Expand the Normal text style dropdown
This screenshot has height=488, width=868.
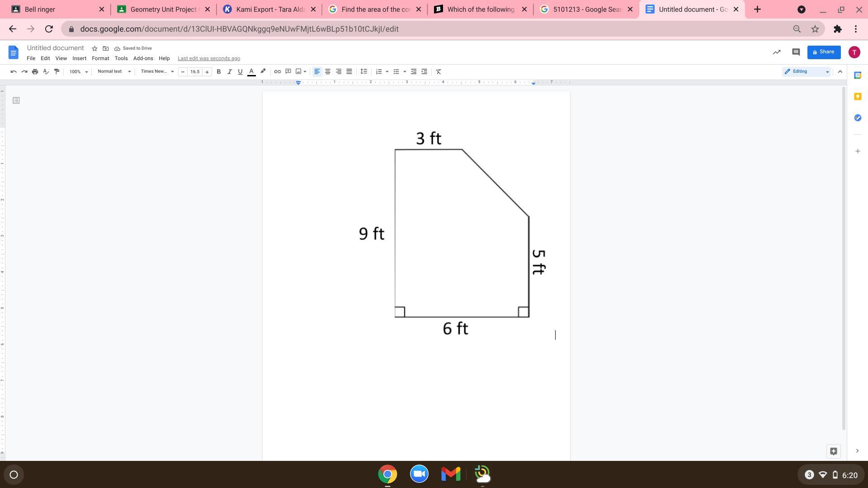tap(114, 71)
